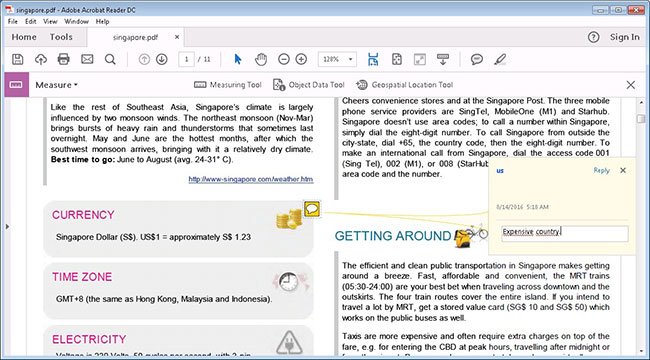Viewport: 650px width, 360px height.
Task: Switch to the Tools tab
Action: [x=61, y=37]
